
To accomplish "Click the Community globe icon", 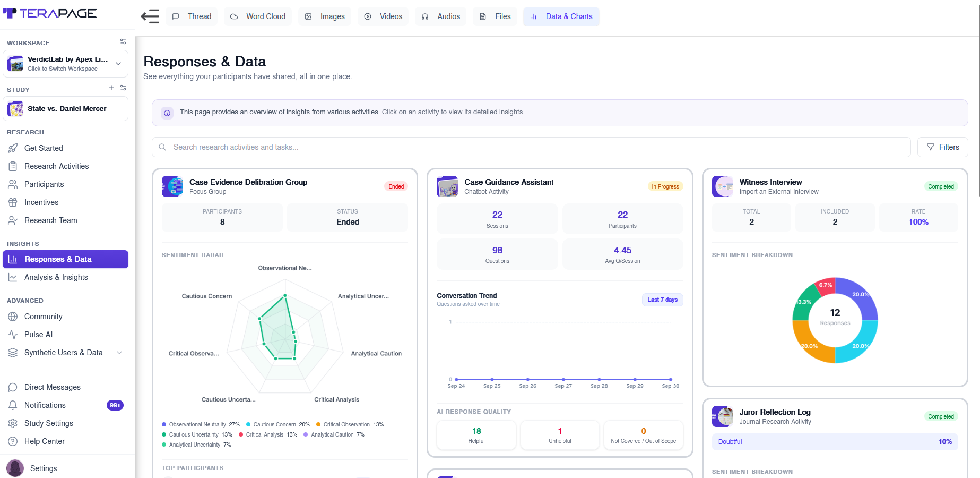I will click(13, 317).
